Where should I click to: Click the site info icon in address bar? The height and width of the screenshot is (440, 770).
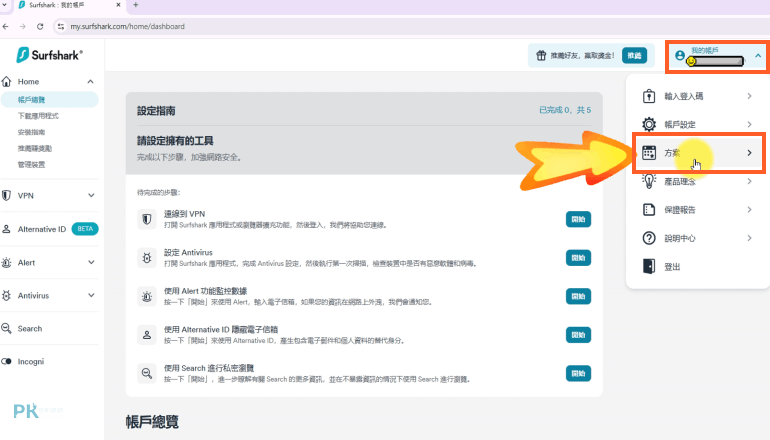point(61,27)
